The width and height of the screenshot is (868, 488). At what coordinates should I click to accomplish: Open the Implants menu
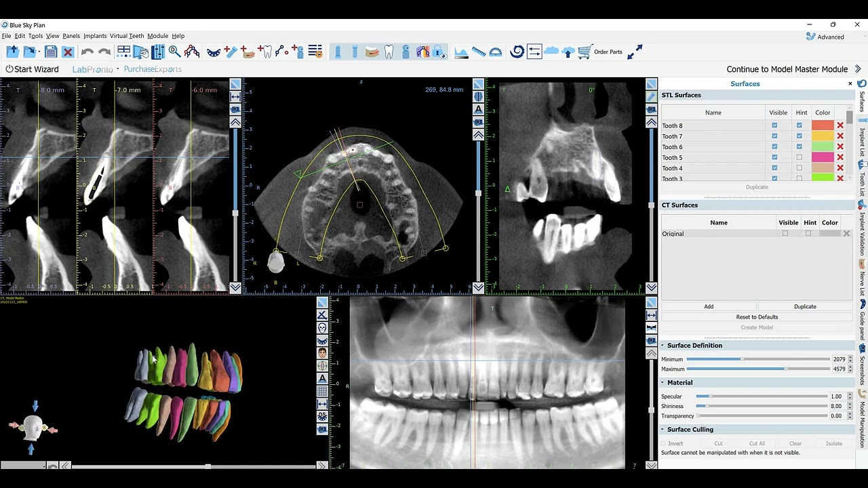tap(95, 36)
